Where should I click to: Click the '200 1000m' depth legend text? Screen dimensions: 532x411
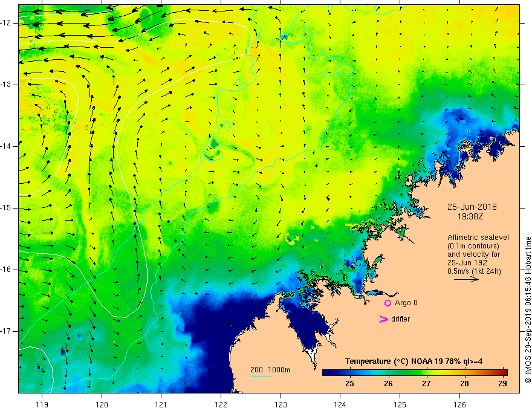(x=270, y=370)
